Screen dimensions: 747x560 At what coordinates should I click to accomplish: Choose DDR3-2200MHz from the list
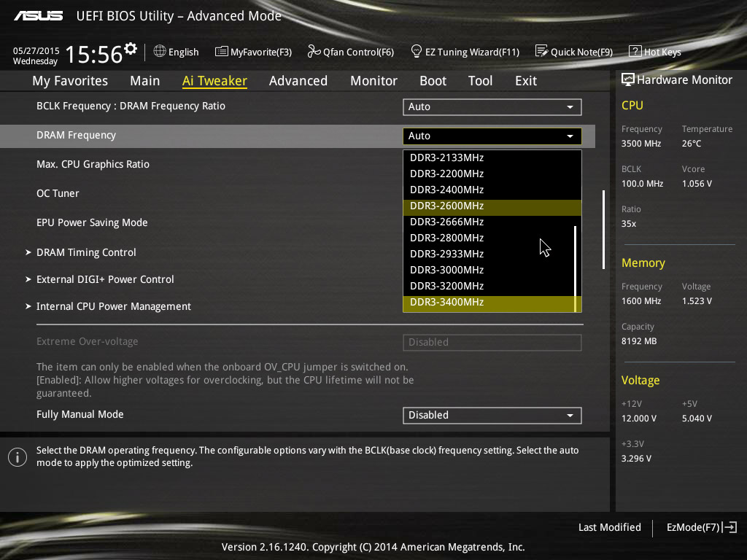[x=489, y=174]
